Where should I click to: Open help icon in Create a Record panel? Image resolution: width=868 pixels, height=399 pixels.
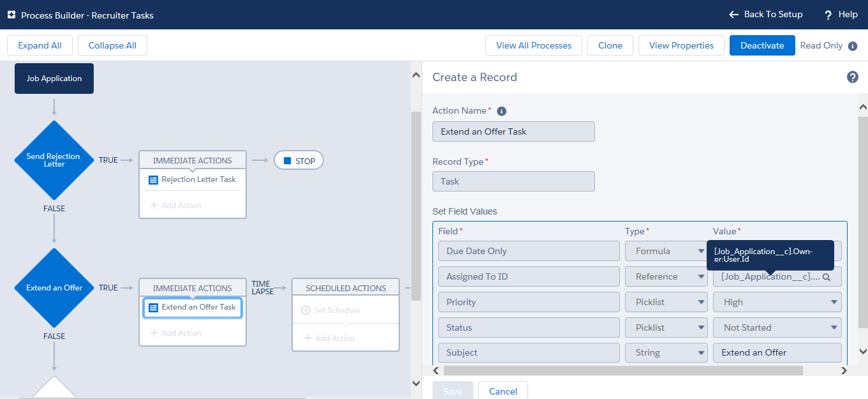coord(852,77)
